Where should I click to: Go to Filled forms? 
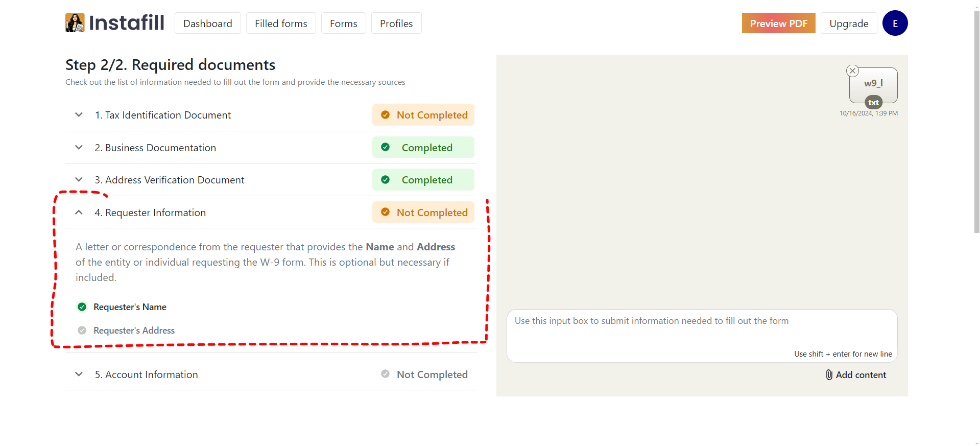coord(281,24)
